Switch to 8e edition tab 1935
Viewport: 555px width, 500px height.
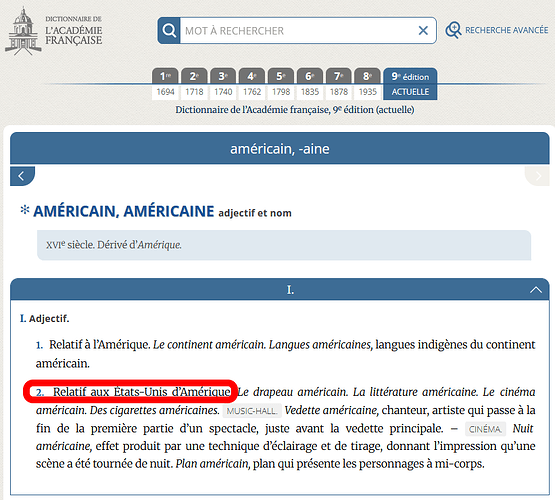pos(368,84)
